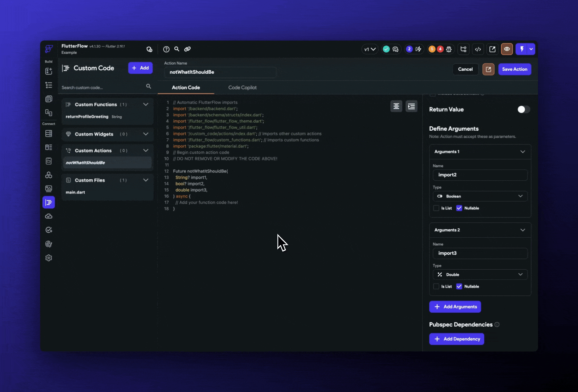
Task: Click the open in new tab icon in top bar
Action: click(x=492, y=49)
